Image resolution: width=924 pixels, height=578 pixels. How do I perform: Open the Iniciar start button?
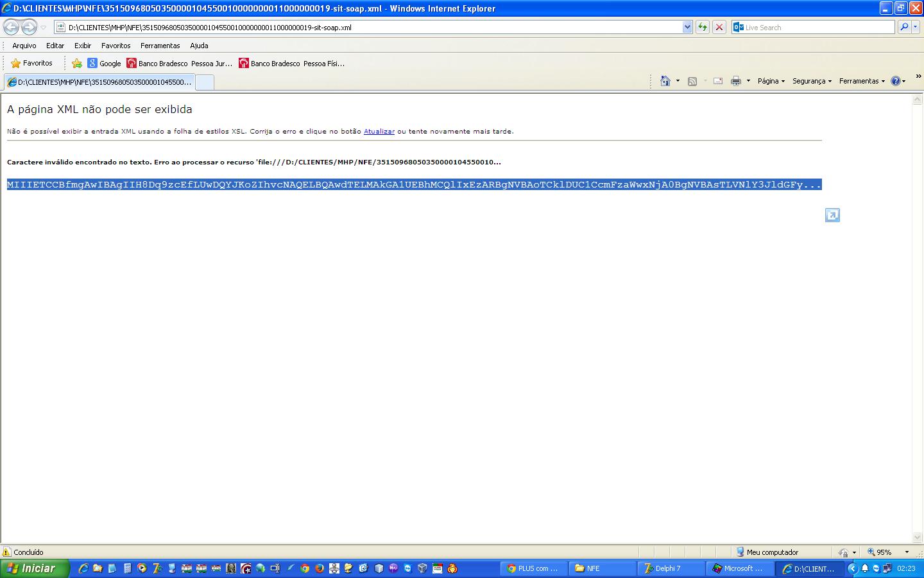(34, 568)
